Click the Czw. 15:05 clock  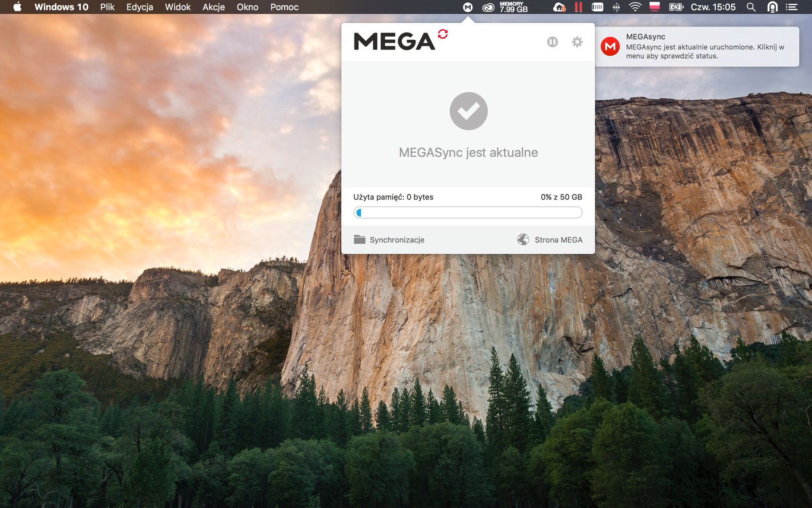coord(713,7)
